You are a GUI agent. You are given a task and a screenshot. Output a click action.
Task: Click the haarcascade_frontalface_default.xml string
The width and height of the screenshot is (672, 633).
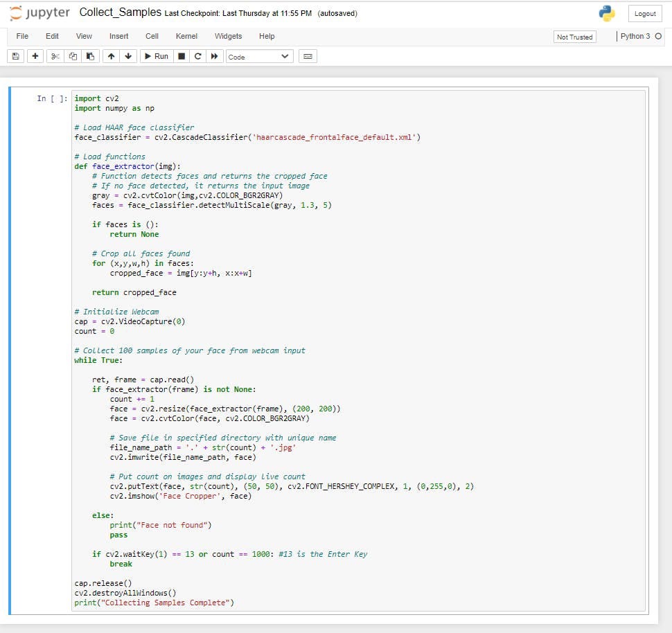pyautogui.click(x=335, y=138)
